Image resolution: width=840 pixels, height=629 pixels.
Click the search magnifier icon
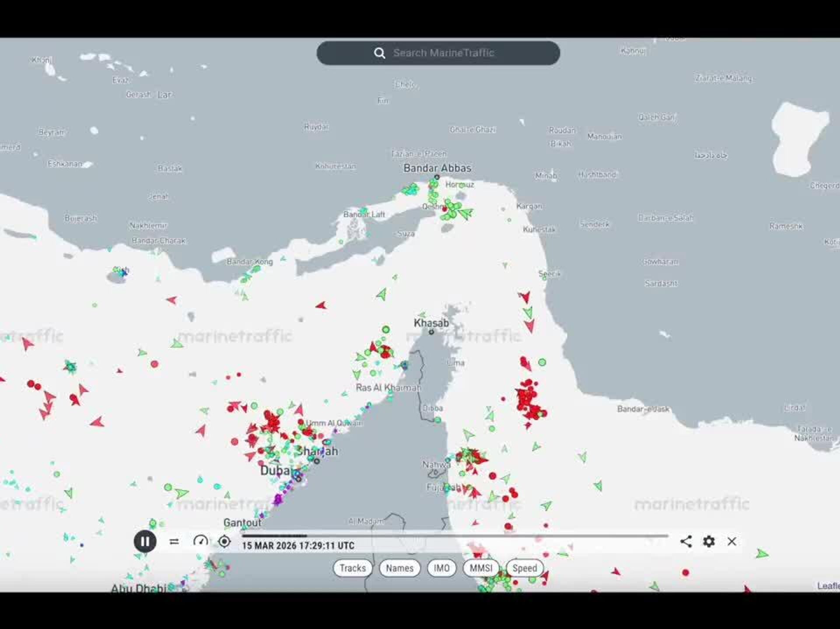tap(379, 53)
